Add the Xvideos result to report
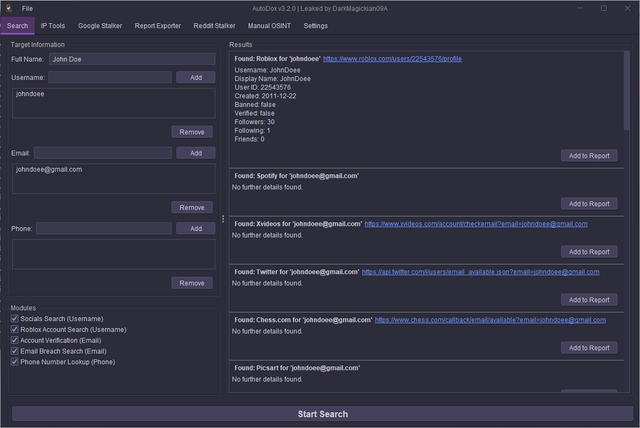This screenshot has width=640, height=428. [x=589, y=252]
